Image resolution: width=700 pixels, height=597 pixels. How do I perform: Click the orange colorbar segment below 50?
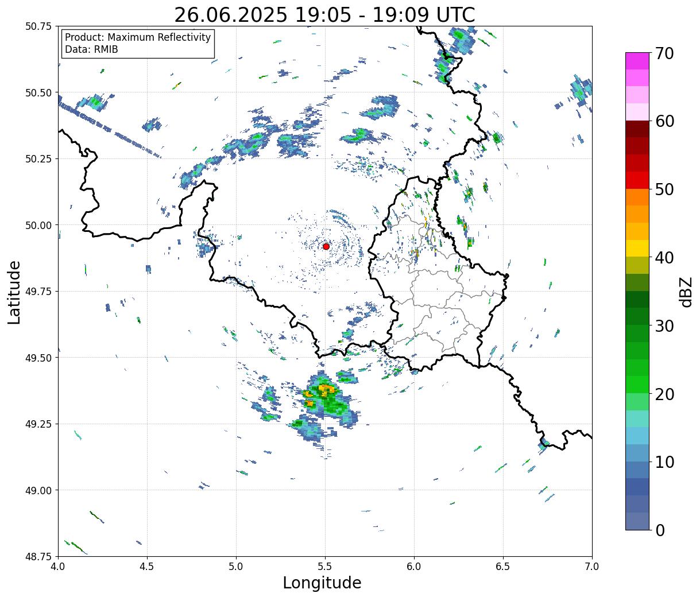coord(637,197)
